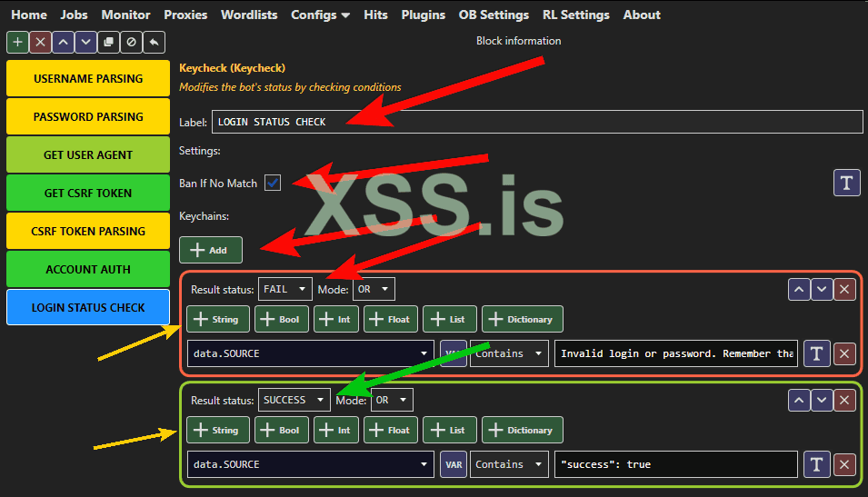This screenshot has height=497, width=868.
Task: Open the Wordlists page
Action: (249, 15)
